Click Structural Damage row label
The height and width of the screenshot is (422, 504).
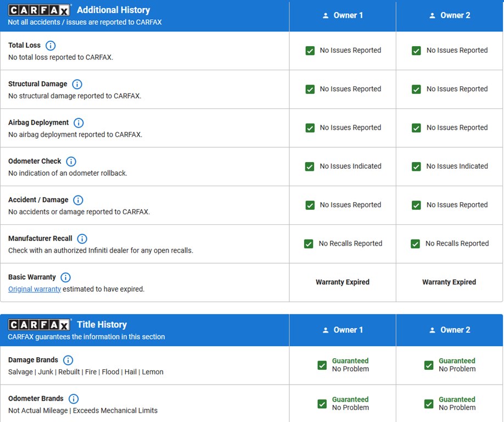click(37, 84)
